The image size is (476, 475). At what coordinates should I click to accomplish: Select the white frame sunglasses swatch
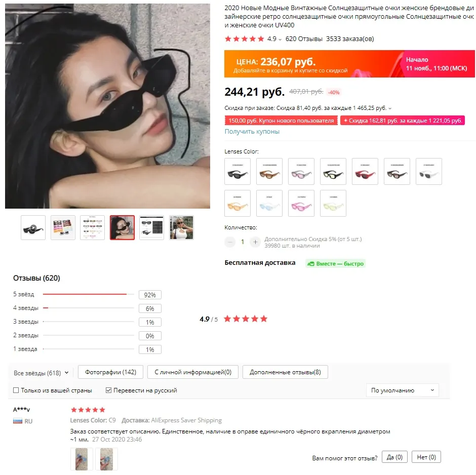point(428,171)
